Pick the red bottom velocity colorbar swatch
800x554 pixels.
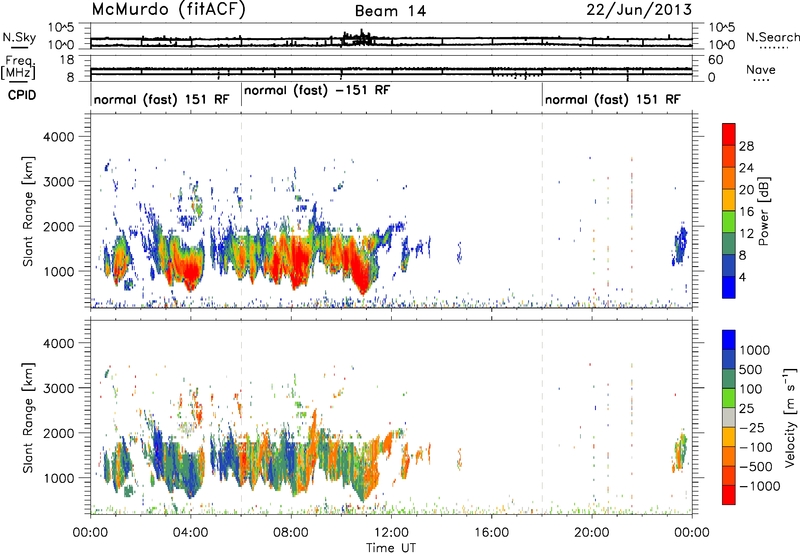click(x=729, y=495)
